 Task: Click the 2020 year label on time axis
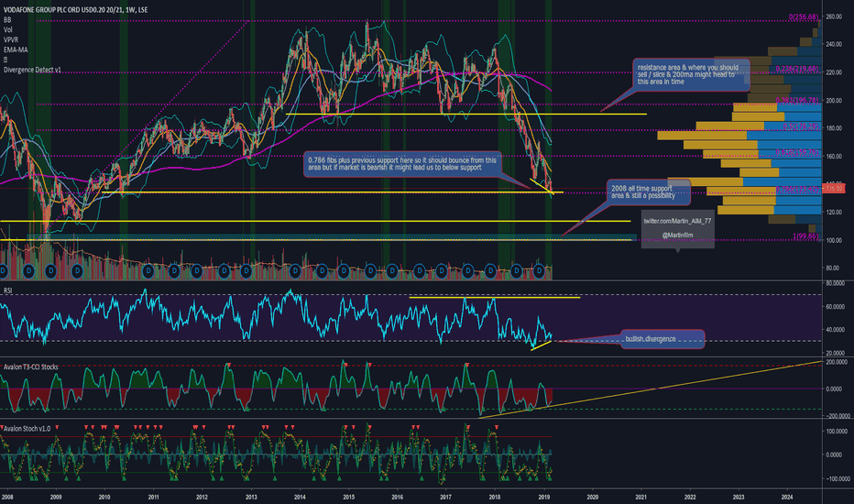(592, 497)
